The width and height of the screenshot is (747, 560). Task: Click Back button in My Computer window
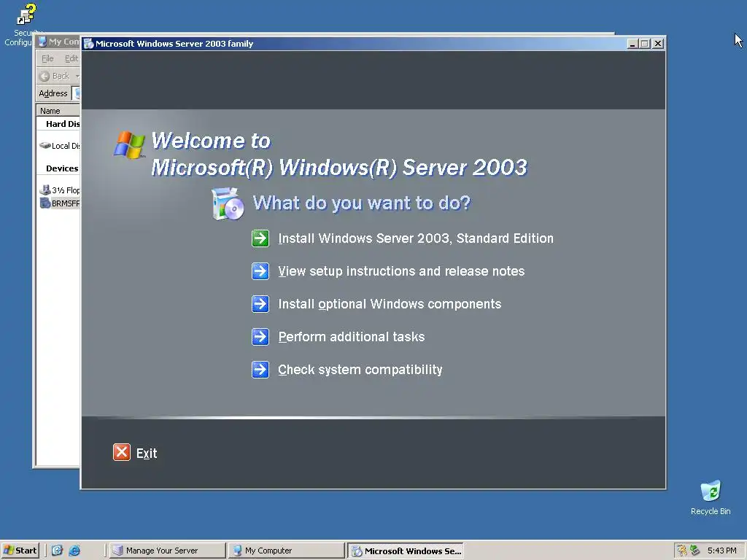click(55, 76)
